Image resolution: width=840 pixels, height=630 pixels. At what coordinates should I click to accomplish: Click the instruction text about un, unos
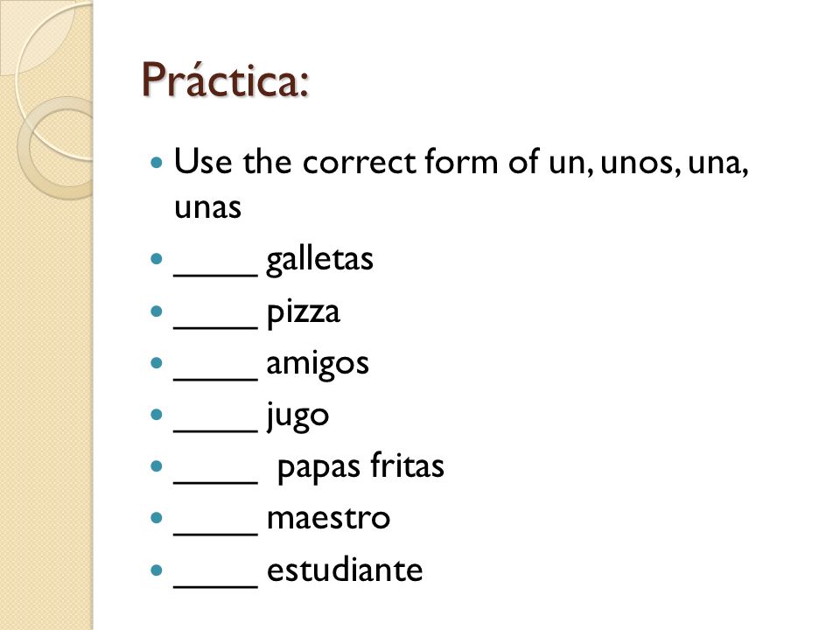coord(461,184)
